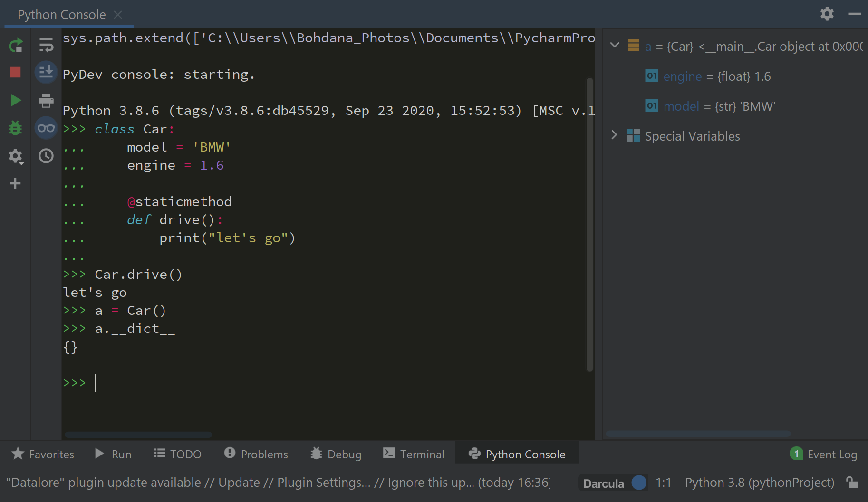Viewport: 868px width, 502px height.
Task: Collapse the variable 'a' Car object
Action: (615, 46)
